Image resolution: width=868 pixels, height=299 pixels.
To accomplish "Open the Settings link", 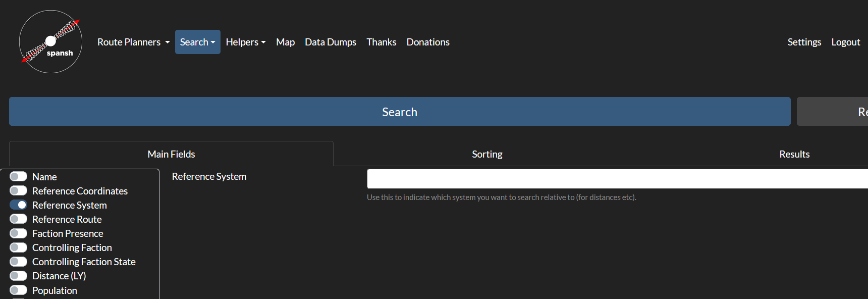I will tap(804, 42).
